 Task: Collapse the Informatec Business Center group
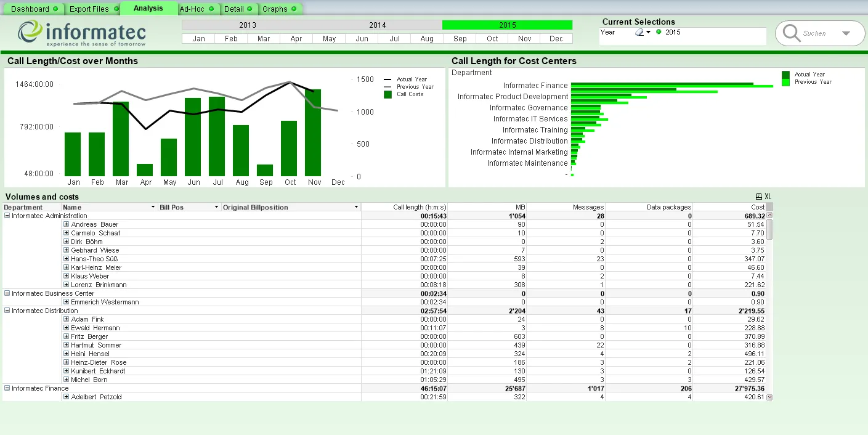pos(7,294)
